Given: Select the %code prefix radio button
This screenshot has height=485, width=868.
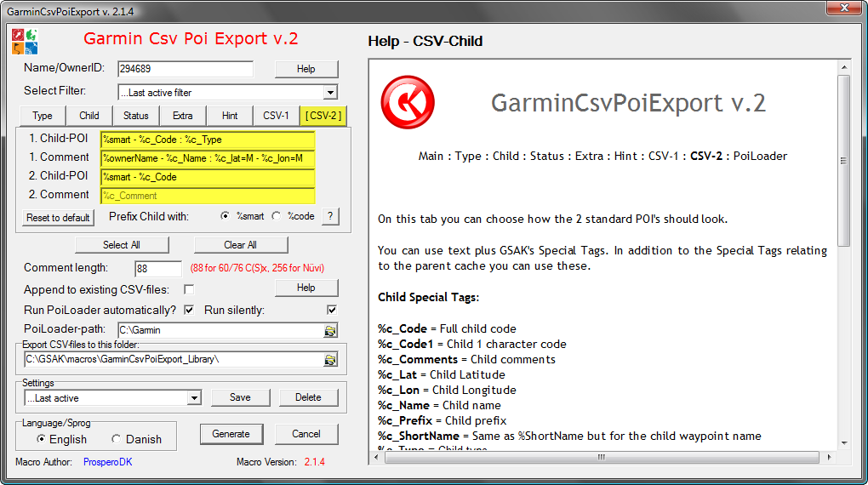Looking at the screenshot, I should [x=277, y=216].
